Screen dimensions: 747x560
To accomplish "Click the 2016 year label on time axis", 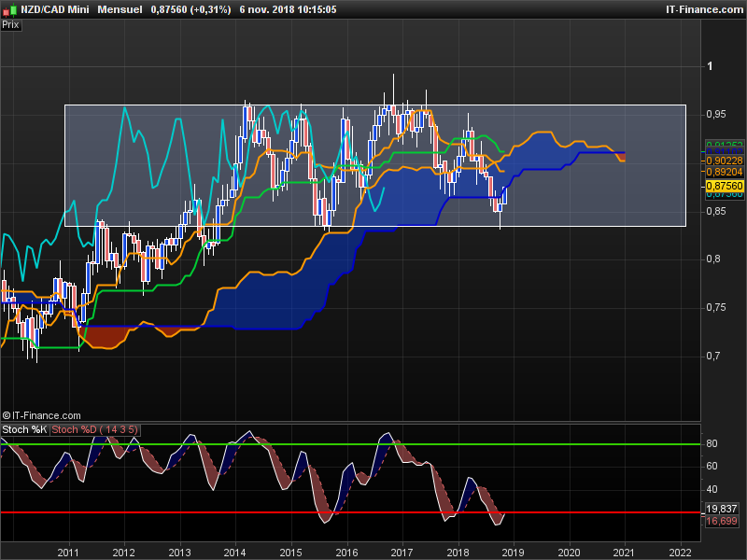I will click(346, 553).
